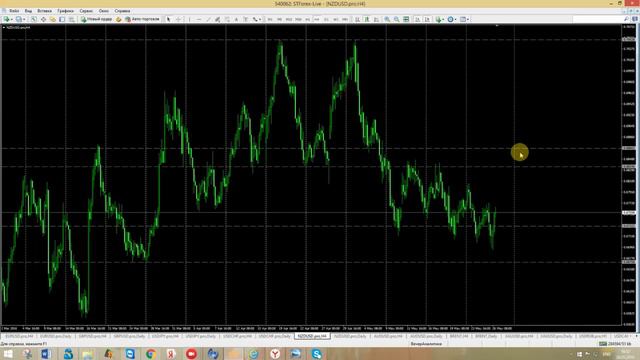
Task: Select the M15 timeframe
Action: 289,19
